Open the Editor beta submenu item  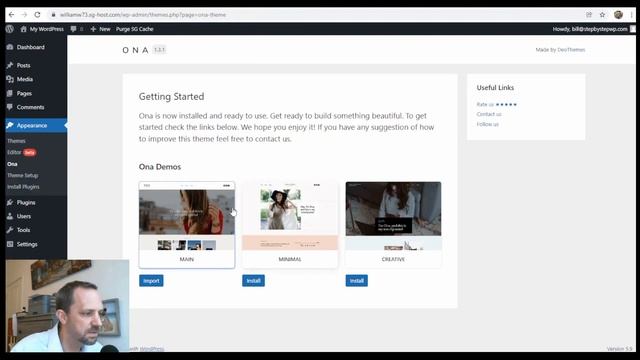(21, 152)
